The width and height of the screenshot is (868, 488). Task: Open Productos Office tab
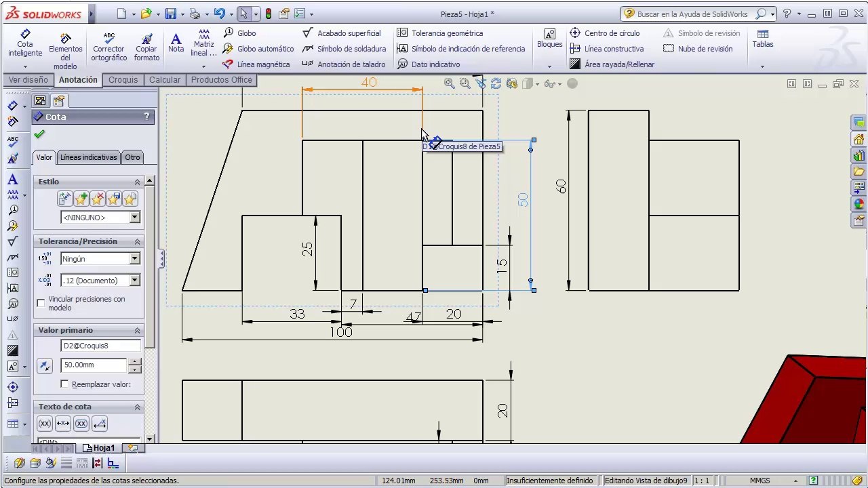click(x=221, y=80)
